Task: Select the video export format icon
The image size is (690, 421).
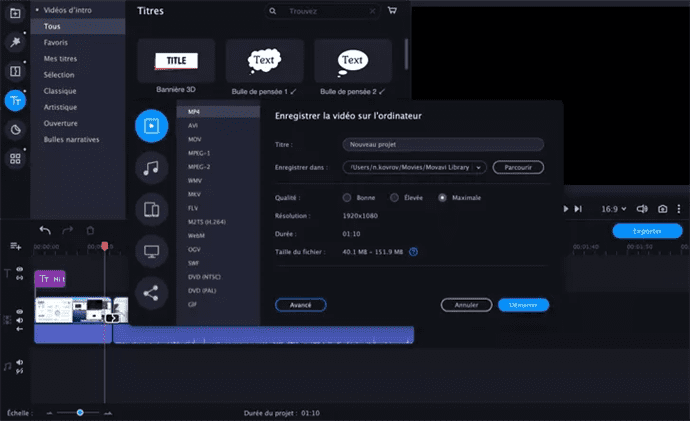Action: pos(151,126)
